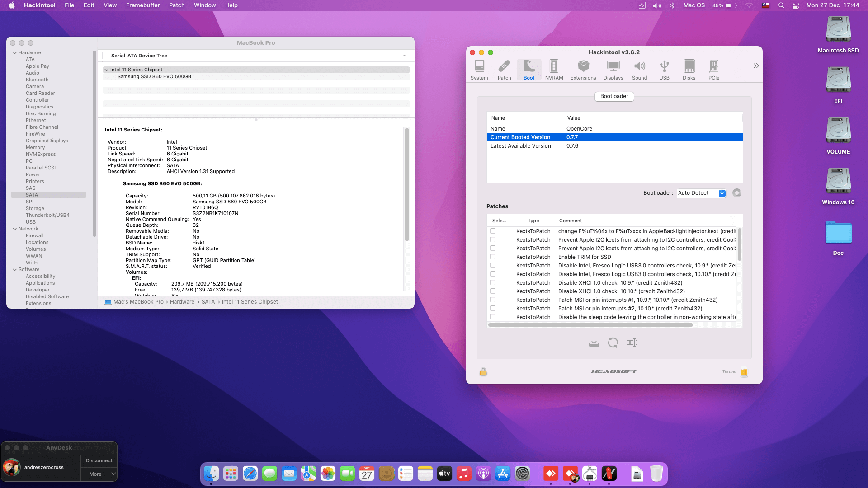Image resolution: width=868 pixels, height=488 pixels.
Task: Select NVMExpress in System Information sidebar
Action: pos(41,154)
